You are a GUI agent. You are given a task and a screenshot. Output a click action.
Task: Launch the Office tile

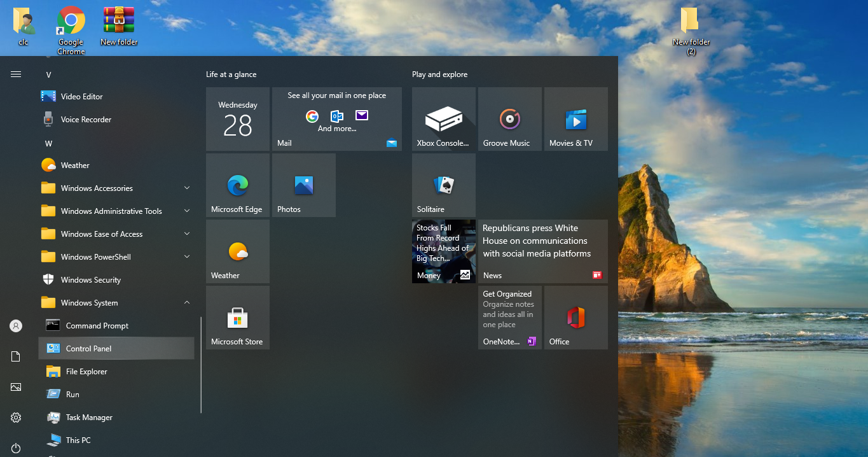coord(575,318)
